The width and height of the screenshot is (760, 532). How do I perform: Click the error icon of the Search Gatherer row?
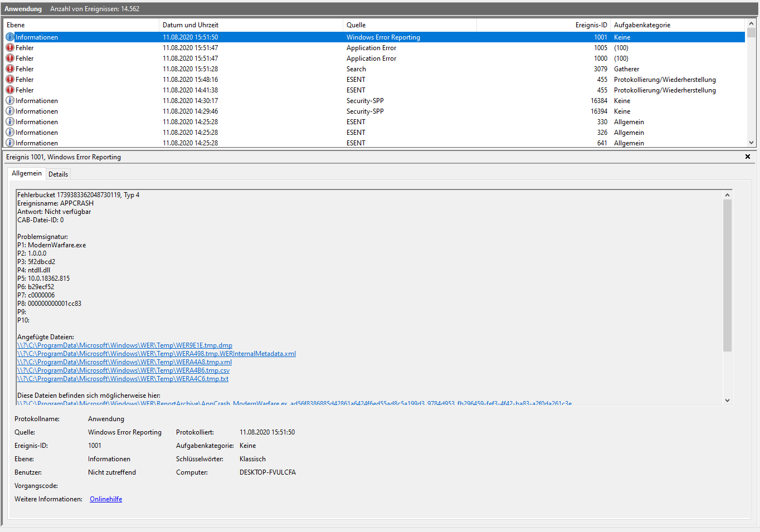pos(10,69)
